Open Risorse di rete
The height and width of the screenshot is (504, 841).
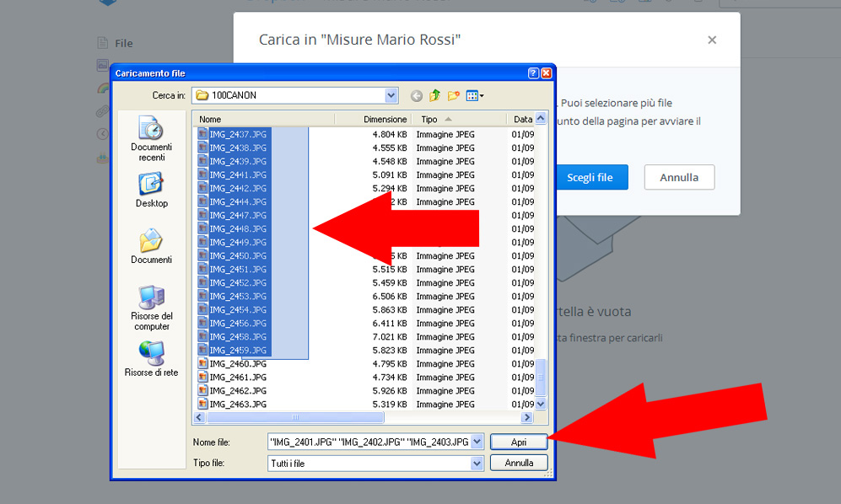(151, 358)
